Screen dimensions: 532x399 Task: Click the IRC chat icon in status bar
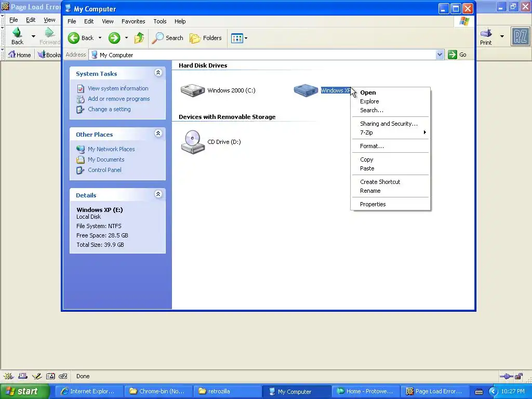pyautogui.click(x=63, y=376)
